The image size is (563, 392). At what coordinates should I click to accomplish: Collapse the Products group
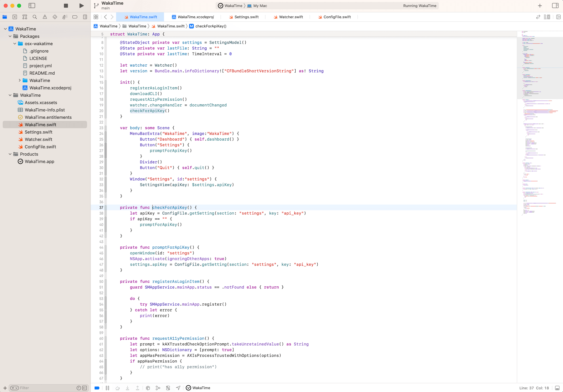[10, 154]
